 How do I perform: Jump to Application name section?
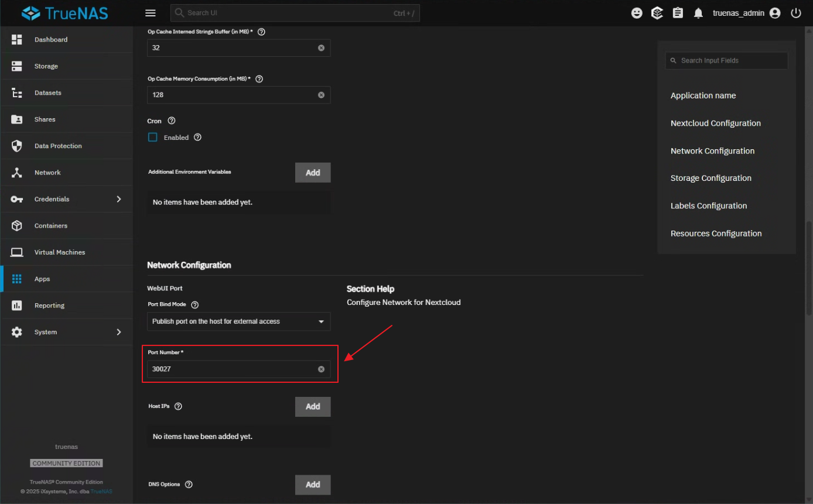(703, 95)
